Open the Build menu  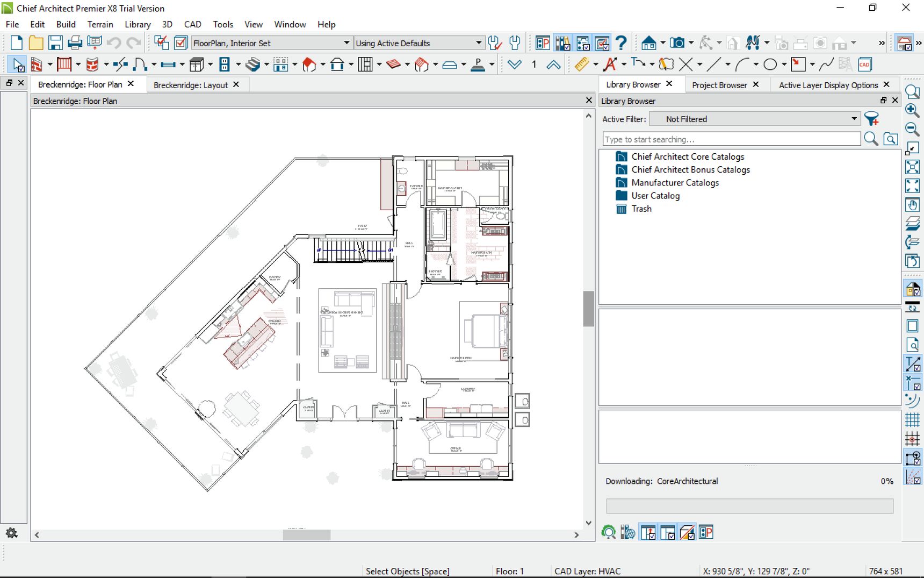[66, 24]
